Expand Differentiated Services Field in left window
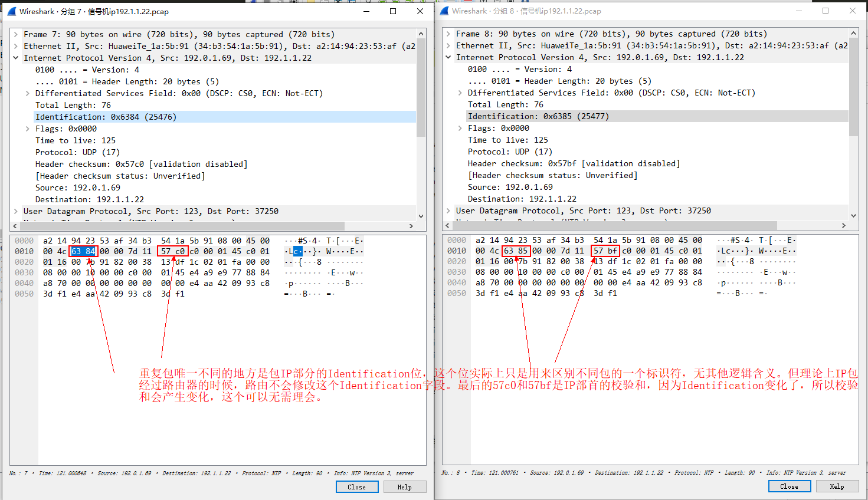 pyautogui.click(x=28, y=93)
